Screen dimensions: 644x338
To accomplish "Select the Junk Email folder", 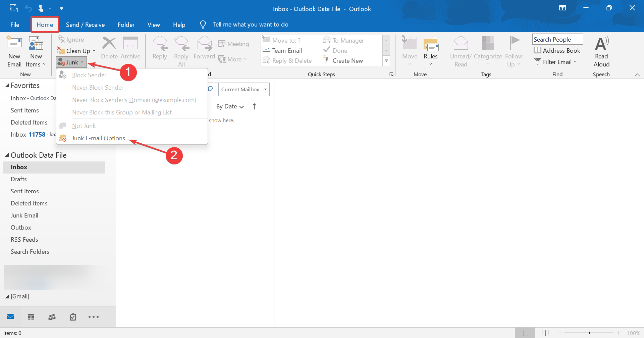I will (54, 215).
